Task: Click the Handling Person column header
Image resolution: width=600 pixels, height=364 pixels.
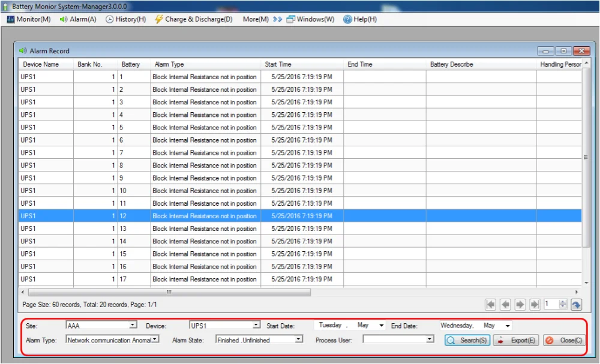Action: [559, 64]
